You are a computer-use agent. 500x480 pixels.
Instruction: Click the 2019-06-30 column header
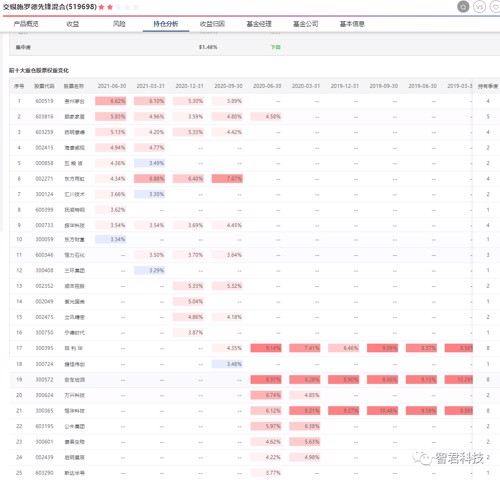click(x=423, y=86)
